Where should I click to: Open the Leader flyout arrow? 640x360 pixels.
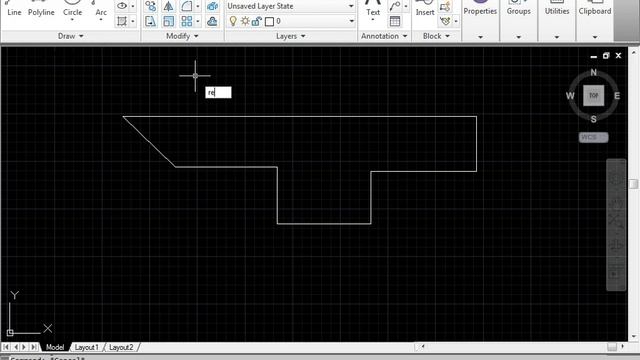point(406,6)
